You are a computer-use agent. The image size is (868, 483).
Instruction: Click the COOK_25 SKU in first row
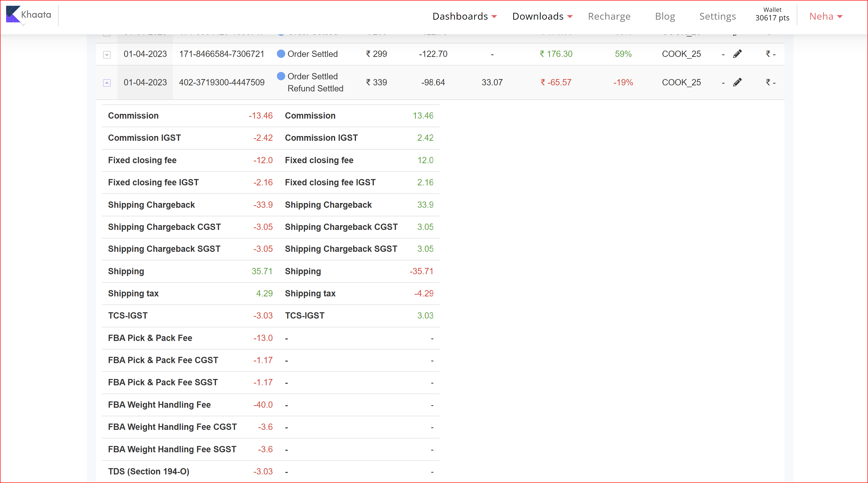click(681, 54)
